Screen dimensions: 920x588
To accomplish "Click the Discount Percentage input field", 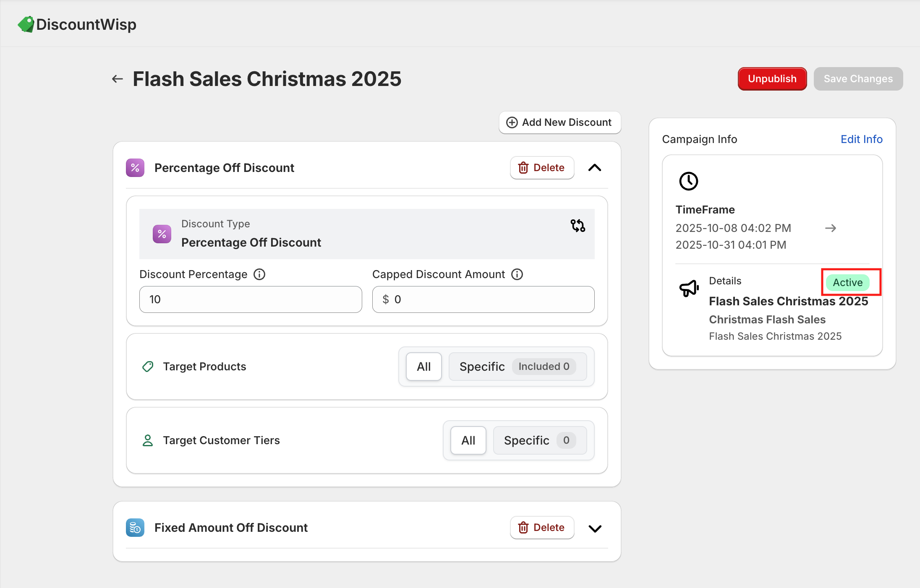I will coord(251,299).
